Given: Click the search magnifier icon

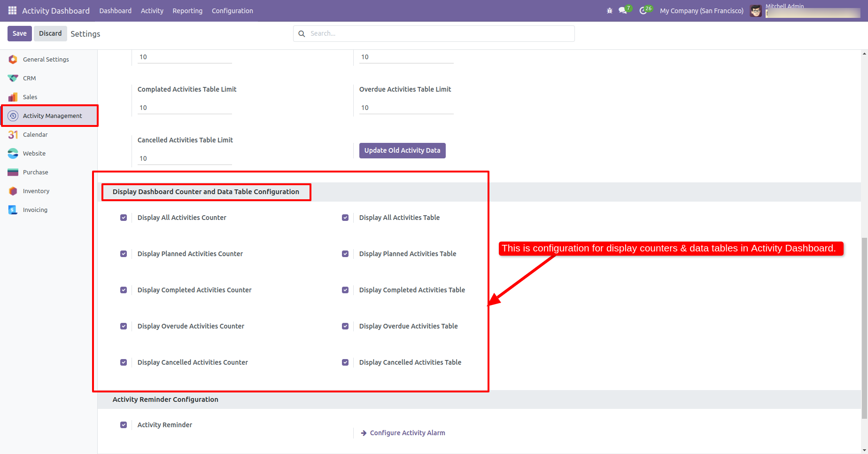Looking at the screenshot, I should (302, 34).
